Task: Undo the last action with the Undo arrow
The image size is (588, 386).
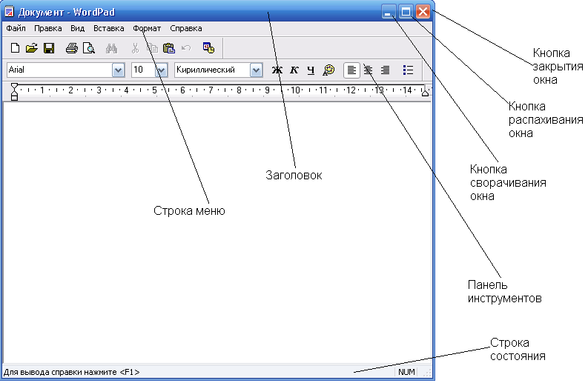Action: point(186,48)
